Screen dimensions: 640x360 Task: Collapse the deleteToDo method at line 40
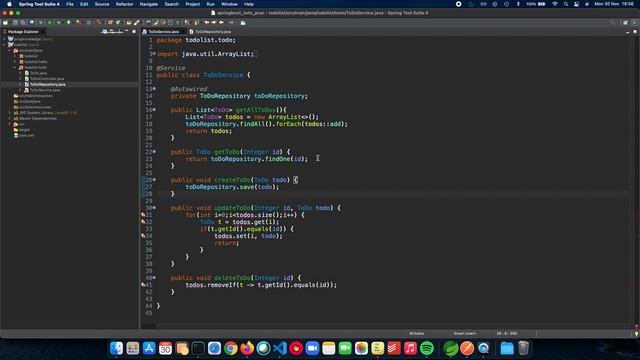pyautogui.click(x=154, y=278)
